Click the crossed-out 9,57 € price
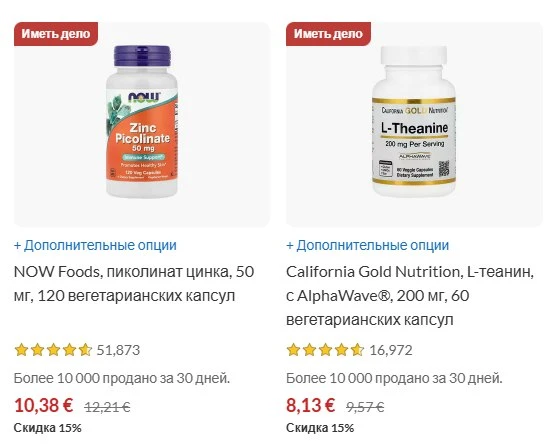 point(365,407)
